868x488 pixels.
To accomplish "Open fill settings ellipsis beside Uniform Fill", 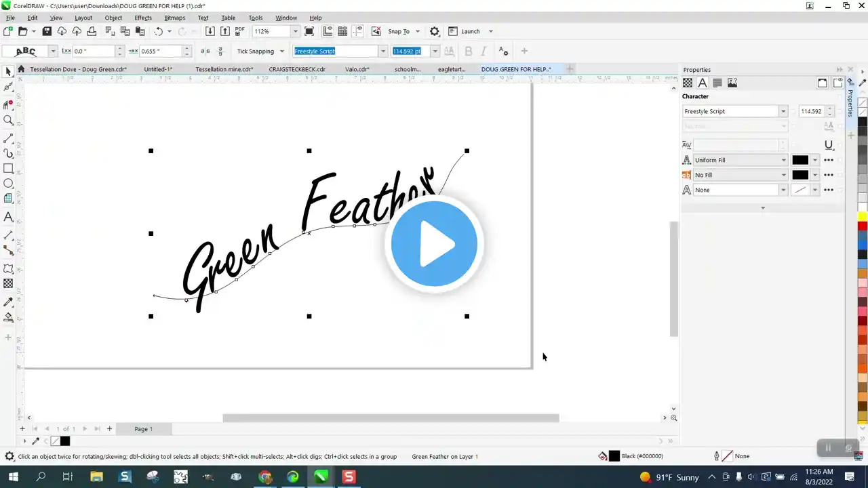I will tap(829, 160).
